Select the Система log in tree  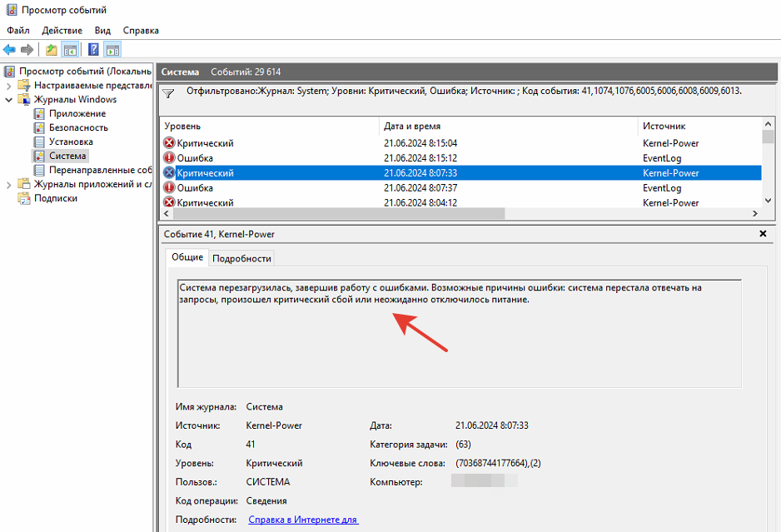67,156
